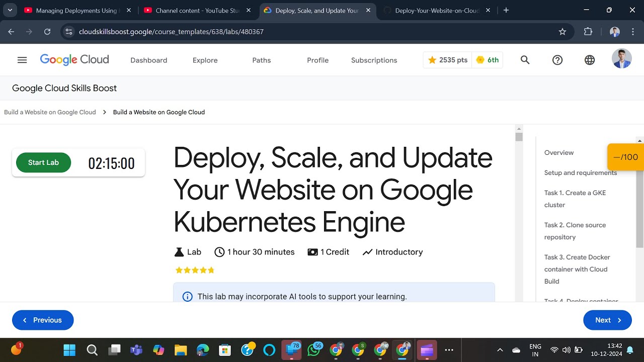Reload the page with browser refresh icon
The image size is (644, 362).
47,32
